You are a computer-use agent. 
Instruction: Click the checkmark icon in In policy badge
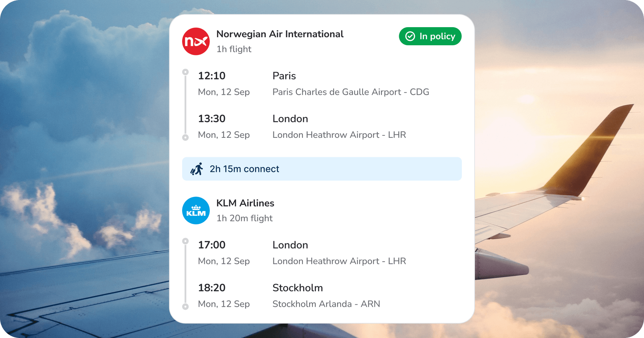[410, 36]
